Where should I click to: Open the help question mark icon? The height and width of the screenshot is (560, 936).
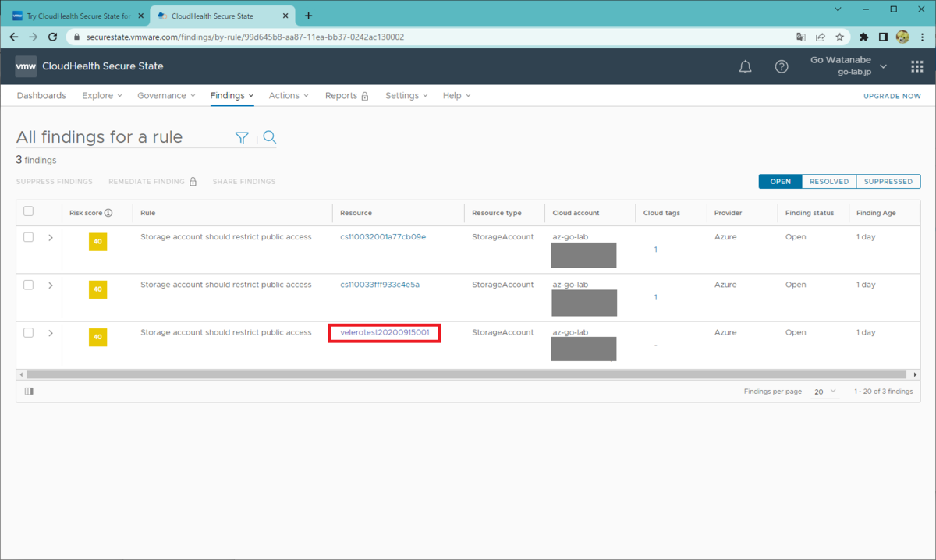pyautogui.click(x=782, y=67)
